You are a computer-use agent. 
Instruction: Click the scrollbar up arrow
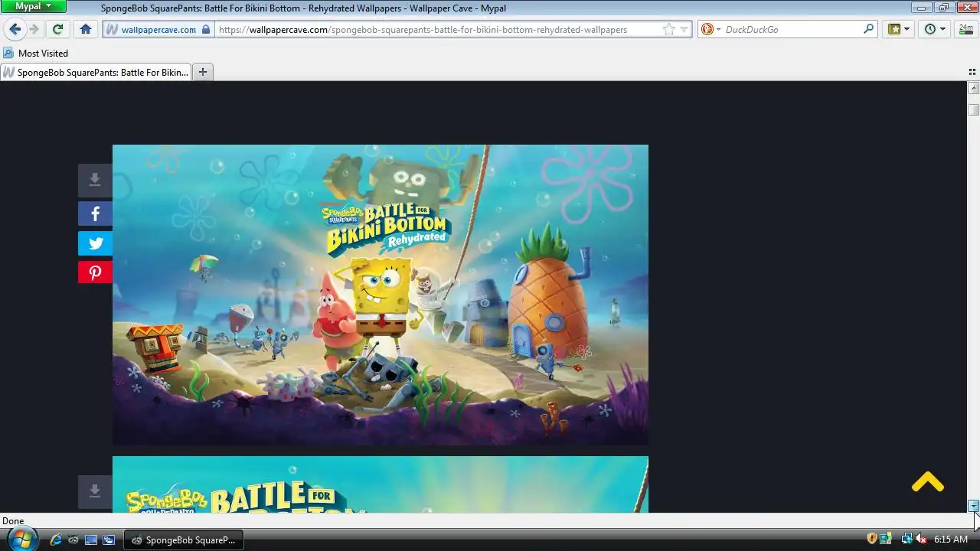[x=974, y=88]
